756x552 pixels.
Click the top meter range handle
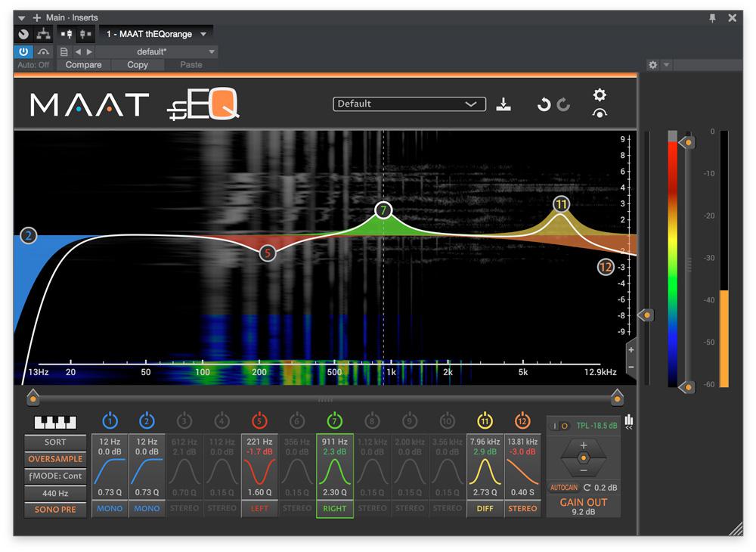(x=688, y=142)
